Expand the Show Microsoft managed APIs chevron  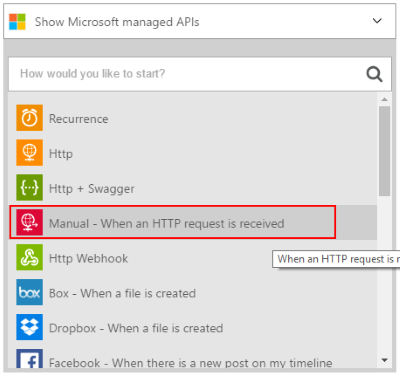pyautogui.click(x=377, y=21)
